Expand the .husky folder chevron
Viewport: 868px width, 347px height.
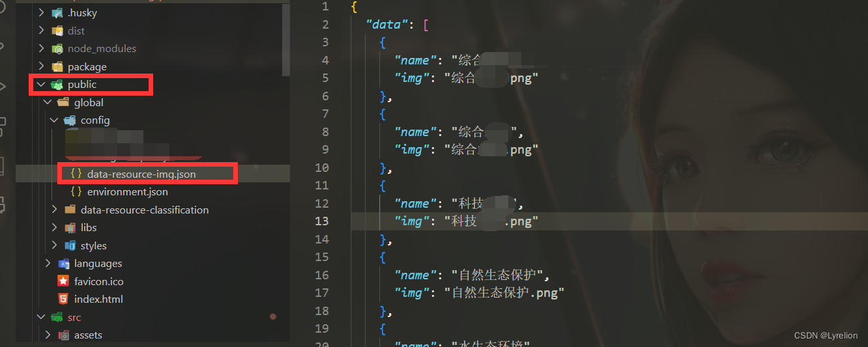(41, 13)
